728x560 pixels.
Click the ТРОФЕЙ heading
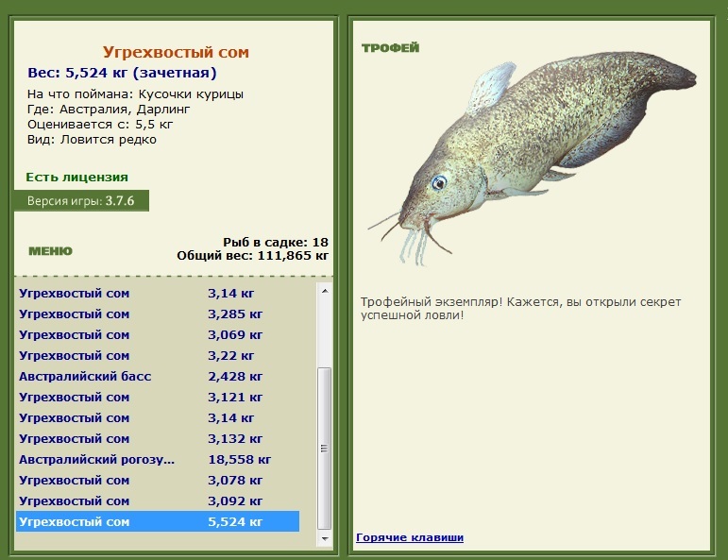pos(391,48)
